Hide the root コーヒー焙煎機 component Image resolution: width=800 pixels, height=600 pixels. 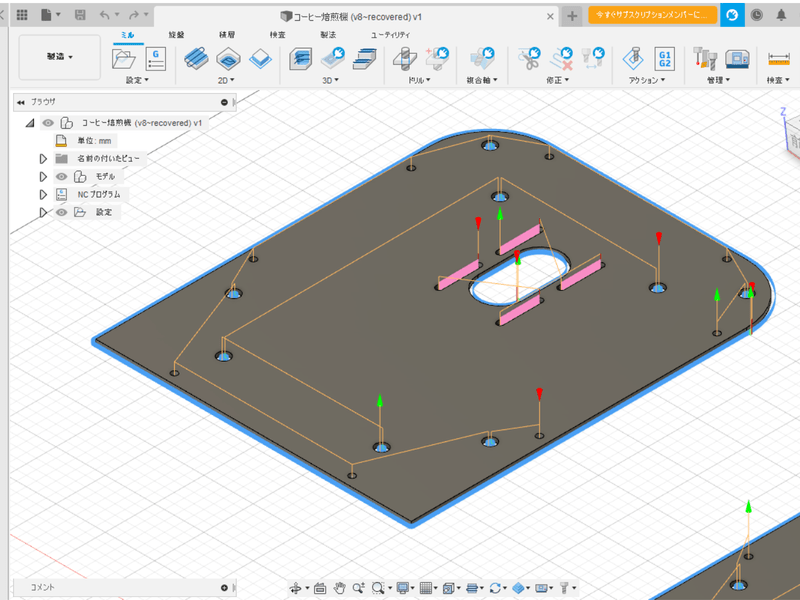[47, 123]
